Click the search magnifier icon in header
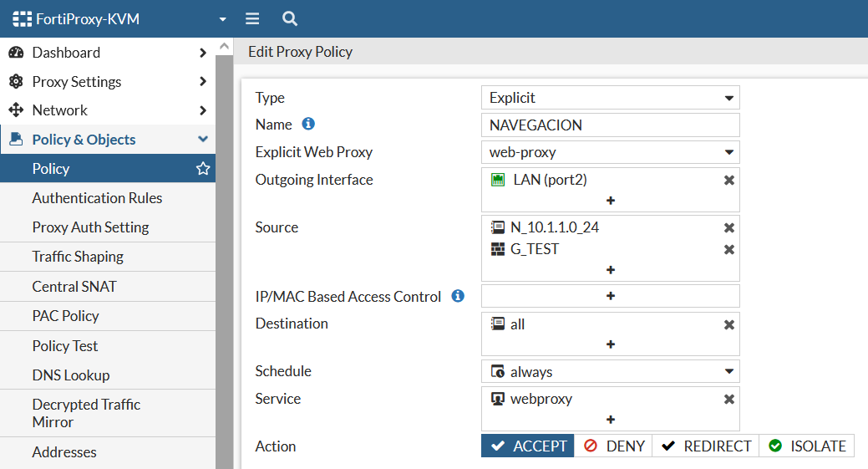The height and width of the screenshot is (469, 868). [289, 18]
